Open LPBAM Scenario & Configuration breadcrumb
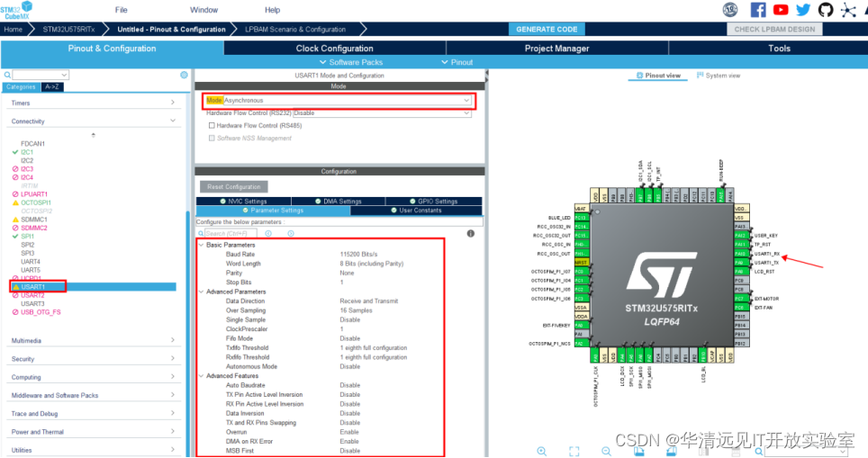This screenshot has width=868, height=458. pyautogui.click(x=295, y=30)
